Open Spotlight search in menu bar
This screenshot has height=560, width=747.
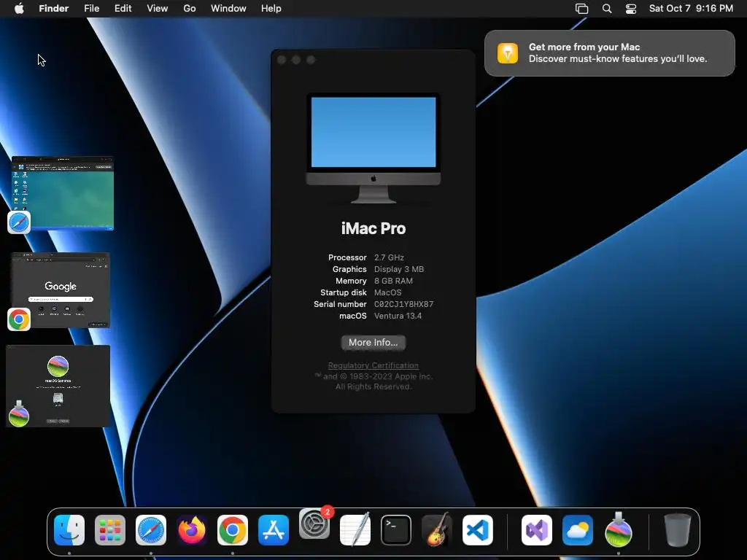coord(607,9)
